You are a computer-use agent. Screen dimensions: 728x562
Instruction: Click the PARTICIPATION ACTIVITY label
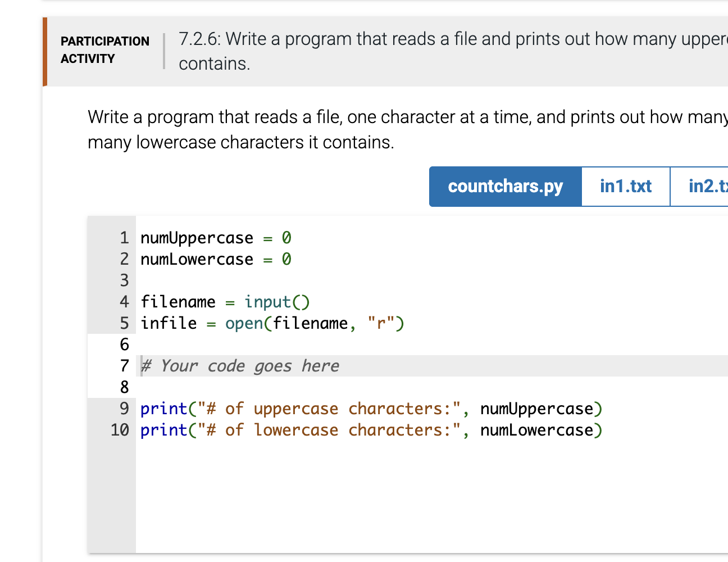104,49
